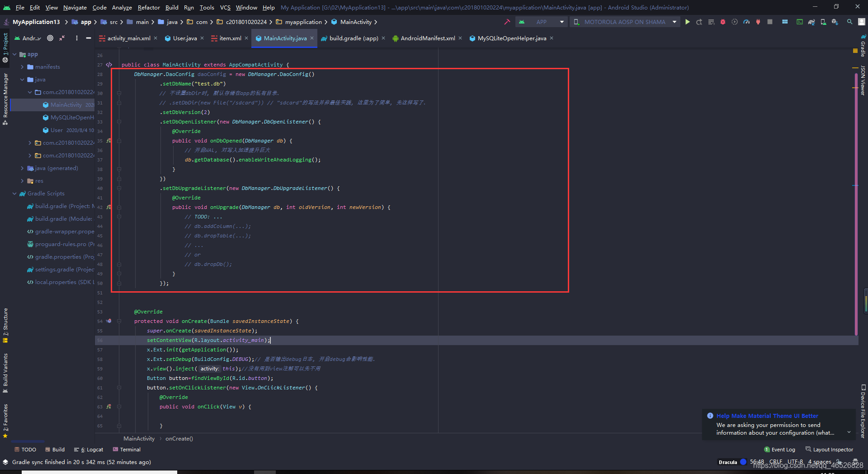Open the Project panel options (three dots)
The height and width of the screenshot is (474, 868).
click(x=77, y=38)
